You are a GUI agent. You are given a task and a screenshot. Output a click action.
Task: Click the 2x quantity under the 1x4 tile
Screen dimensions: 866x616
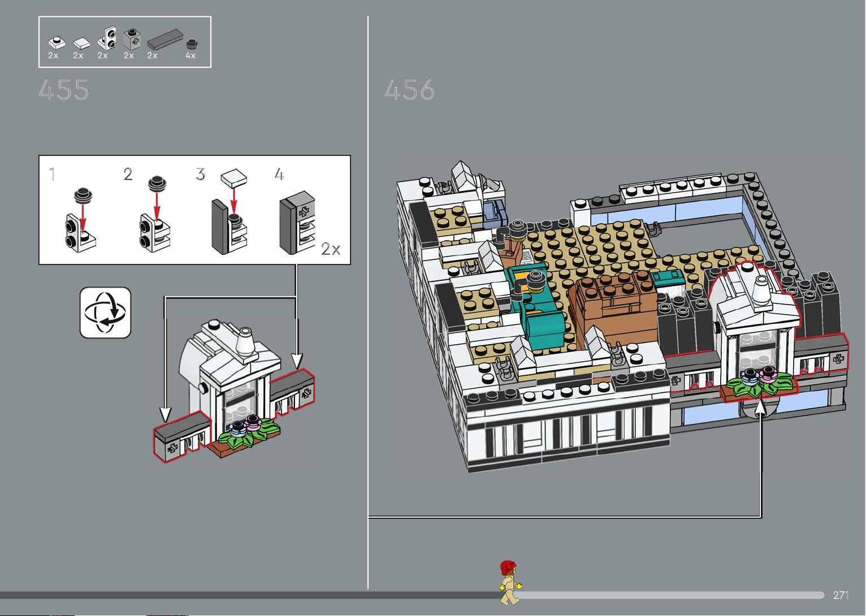pyautogui.click(x=152, y=55)
